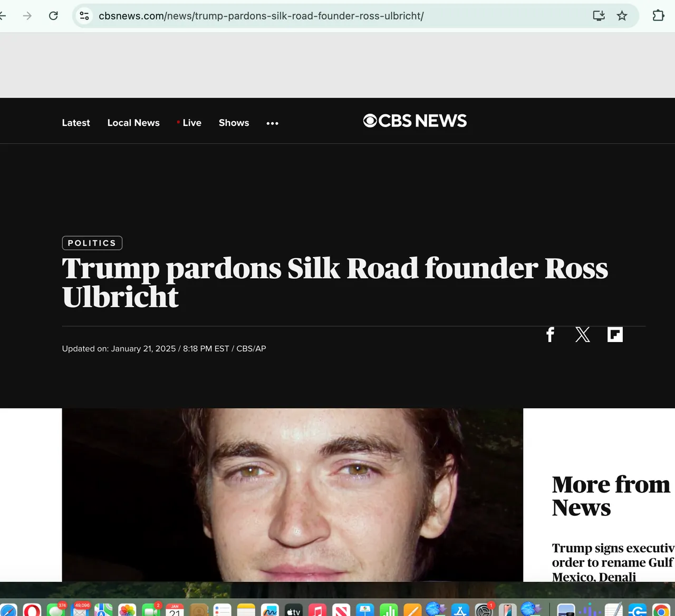The image size is (675, 616).
Task: Open the POLITICS category tag
Action: click(92, 243)
